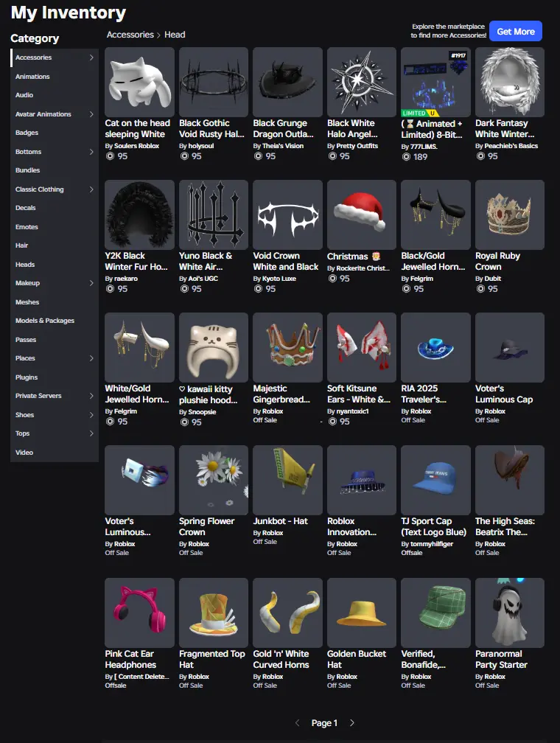This screenshot has width=560, height=743.
Task: Open the Cat on the head sleeping White thumbnail
Action: pyautogui.click(x=139, y=82)
